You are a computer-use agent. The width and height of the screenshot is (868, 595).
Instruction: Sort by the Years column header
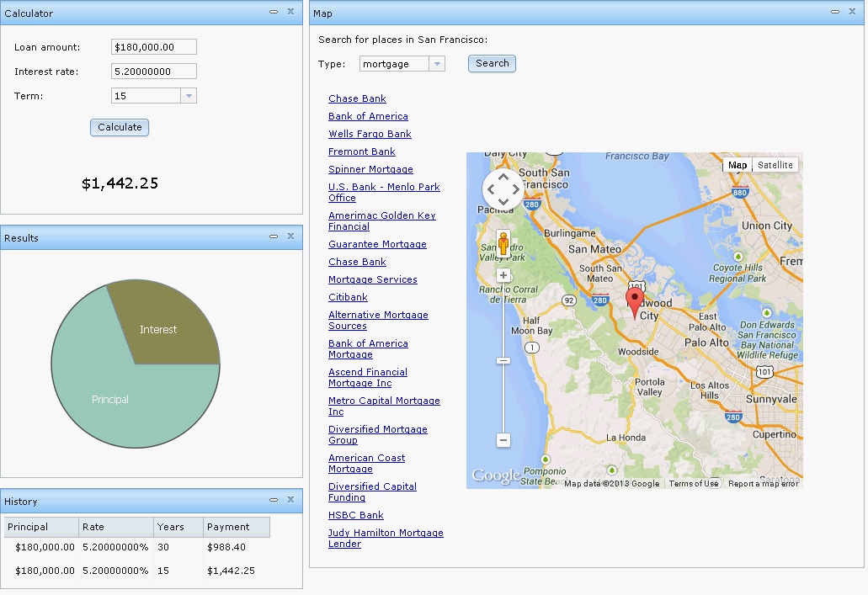[178, 527]
